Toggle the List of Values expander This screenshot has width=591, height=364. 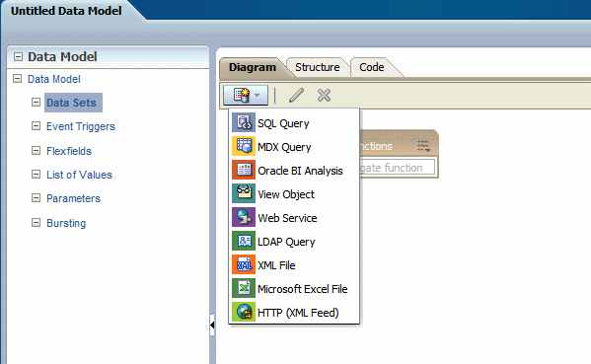[x=36, y=174]
